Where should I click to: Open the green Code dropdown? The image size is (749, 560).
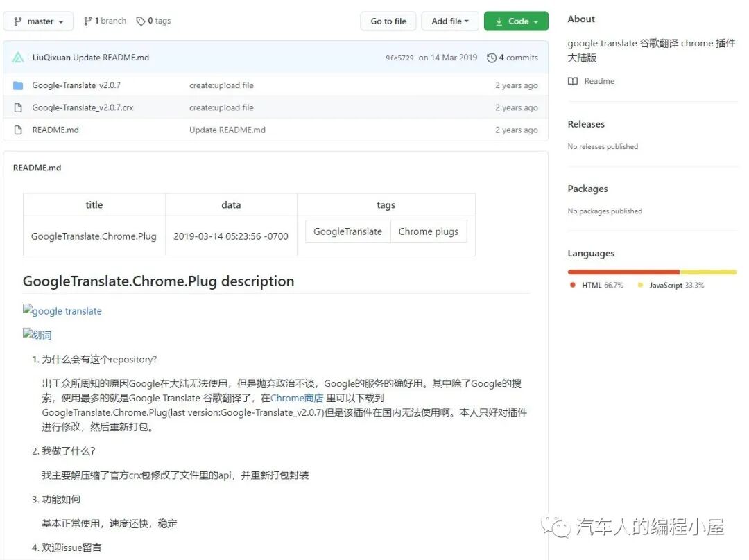[x=516, y=21]
